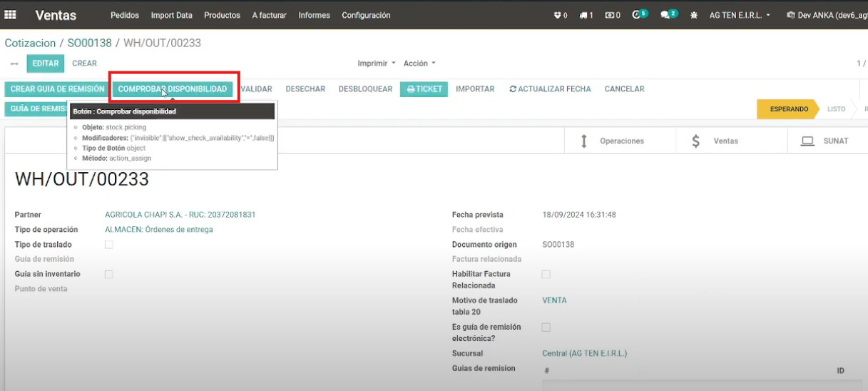Open the SUNAT stat button
The width and height of the screenshot is (868, 391).
(x=827, y=141)
